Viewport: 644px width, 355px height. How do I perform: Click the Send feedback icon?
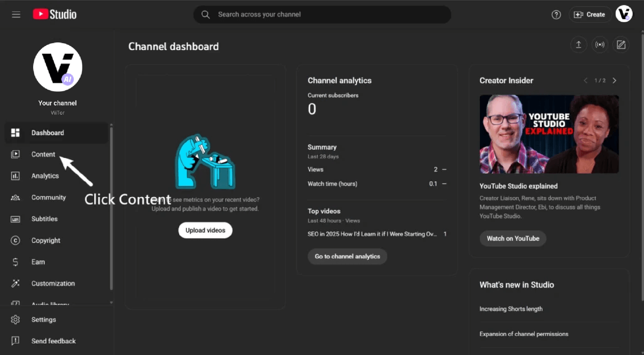tap(16, 341)
